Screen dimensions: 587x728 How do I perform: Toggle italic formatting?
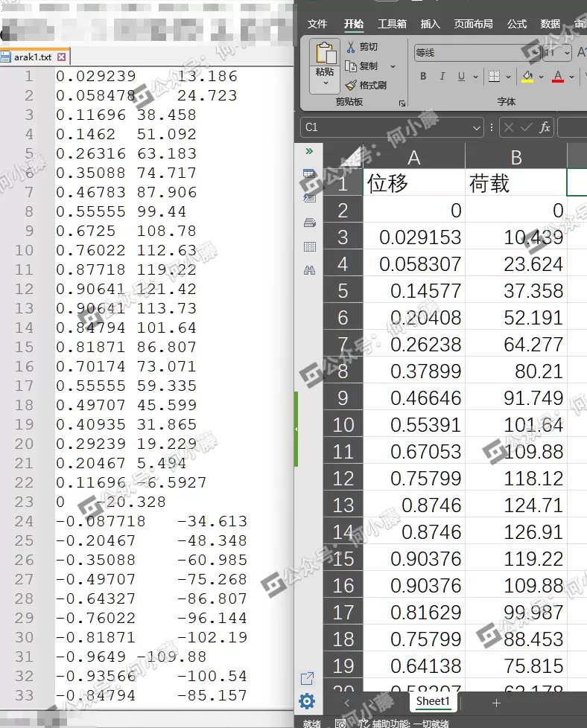(x=442, y=77)
